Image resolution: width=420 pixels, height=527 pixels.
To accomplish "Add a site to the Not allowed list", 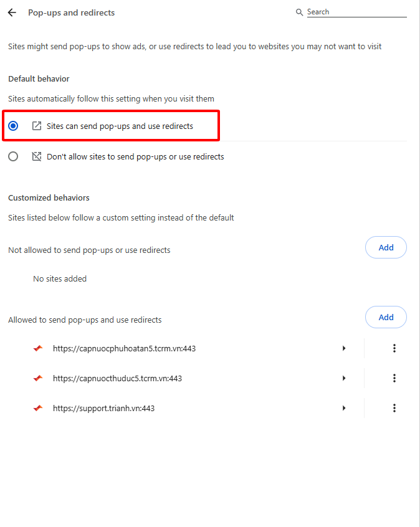I will click(386, 247).
